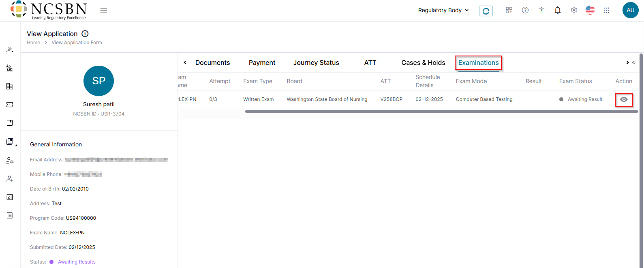The image size is (644, 268).
Task: Open the Regulatory Body dropdown
Action: pyautogui.click(x=443, y=10)
